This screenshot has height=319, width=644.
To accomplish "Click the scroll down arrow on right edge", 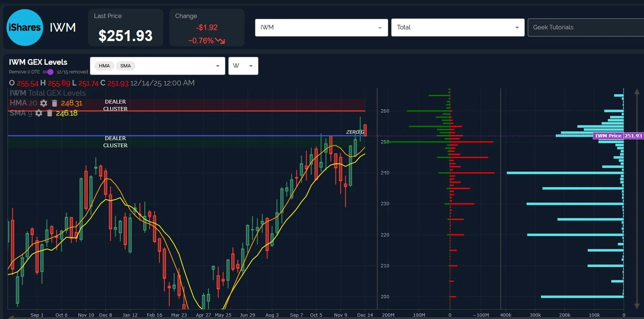I will point(637,306).
